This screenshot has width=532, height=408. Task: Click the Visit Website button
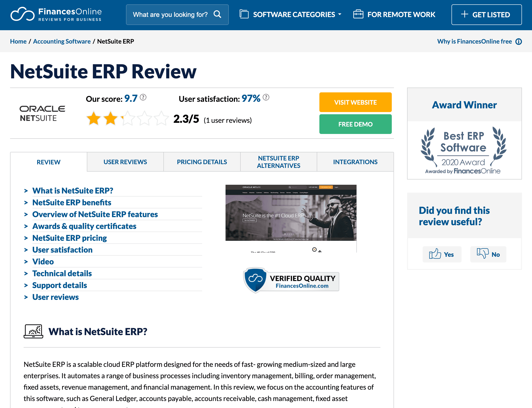[355, 102]
